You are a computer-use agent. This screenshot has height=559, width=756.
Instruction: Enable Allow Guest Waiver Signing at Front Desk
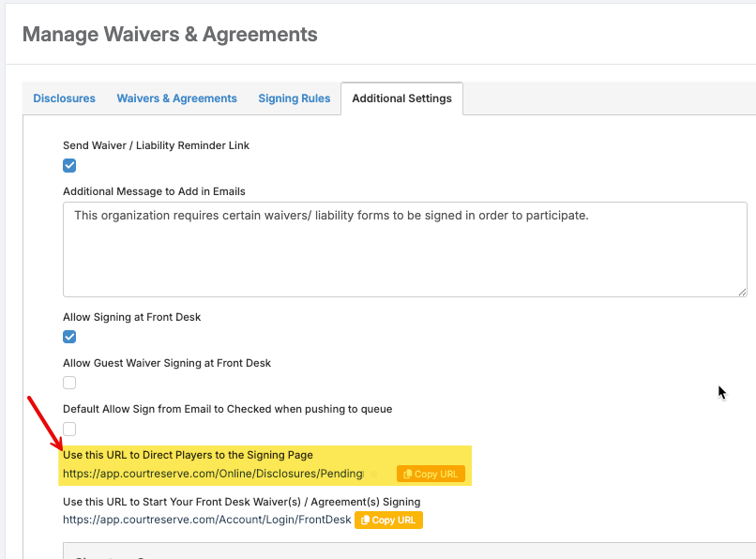point(69,383)
